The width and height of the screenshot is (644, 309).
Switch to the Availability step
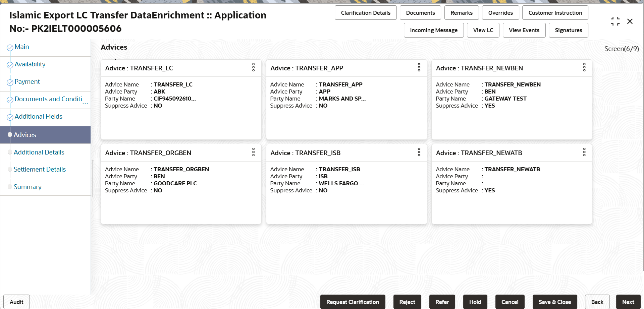30,64
